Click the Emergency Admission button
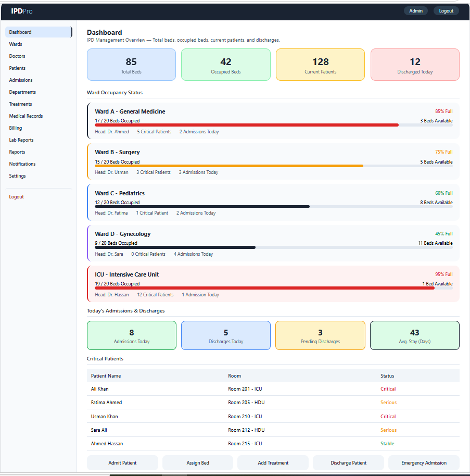470x476 pixels. click(424, 462)
